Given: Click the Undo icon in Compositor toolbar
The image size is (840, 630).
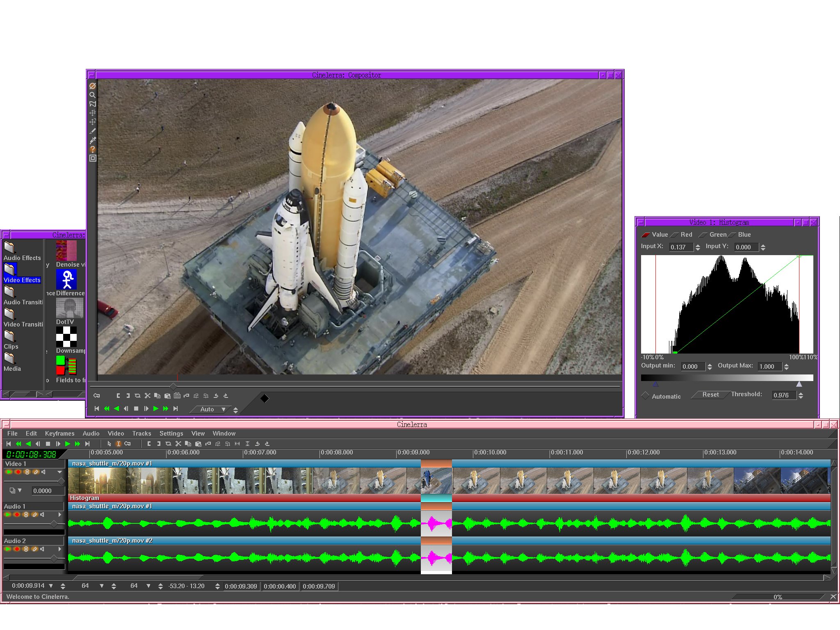Looking at the screenshot, I should point(216,396).
